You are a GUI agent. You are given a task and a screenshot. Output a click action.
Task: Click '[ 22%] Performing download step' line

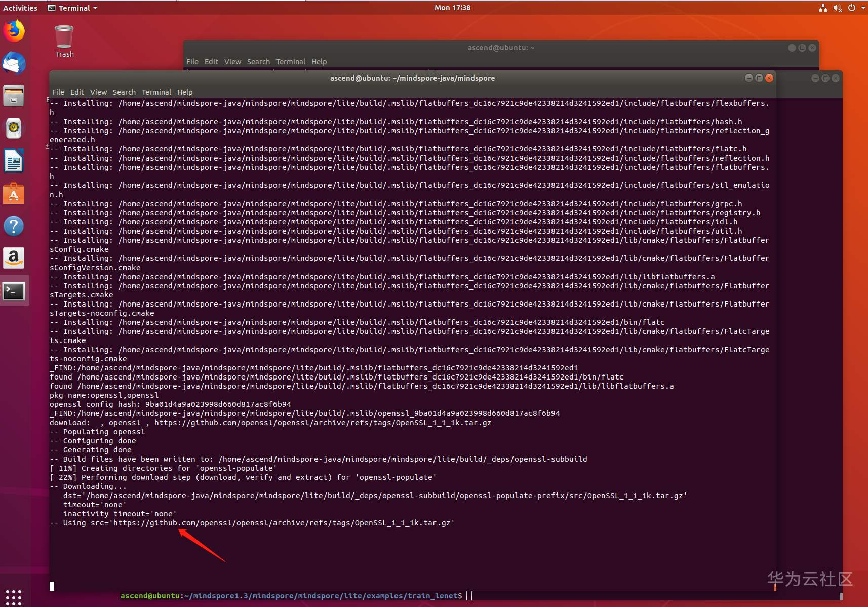coord(243,477)
